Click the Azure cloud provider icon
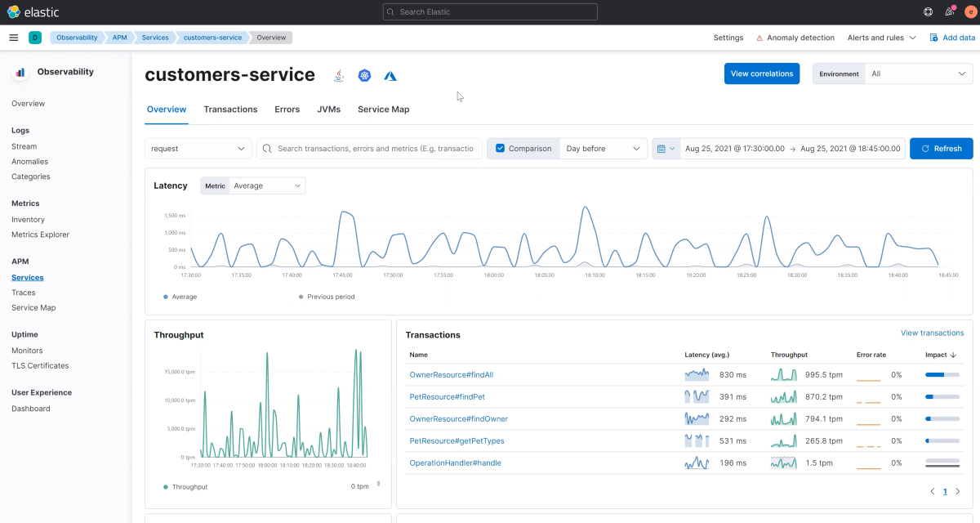Image resolution: width=980 pixels, height=523 pixels. [x=390, y=75]
